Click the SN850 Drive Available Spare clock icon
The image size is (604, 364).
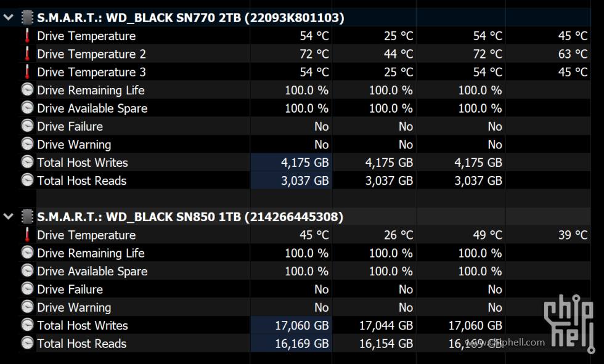(27, 270)
